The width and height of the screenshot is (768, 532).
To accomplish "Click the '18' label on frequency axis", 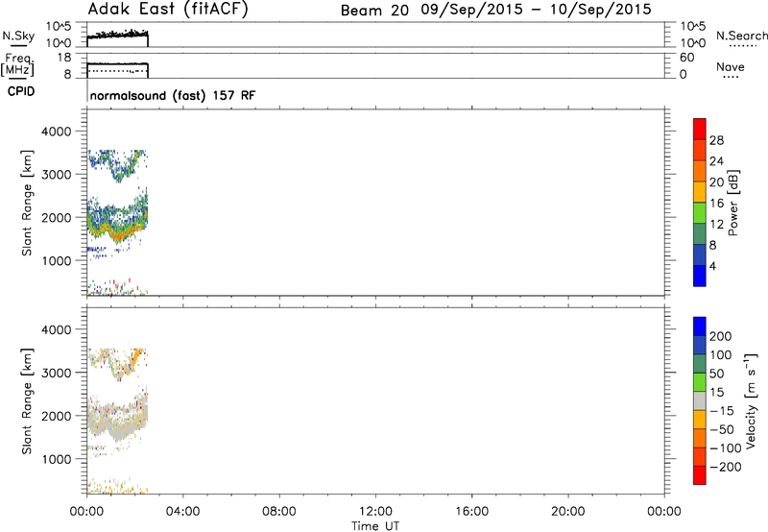I will tap(65, 58).
